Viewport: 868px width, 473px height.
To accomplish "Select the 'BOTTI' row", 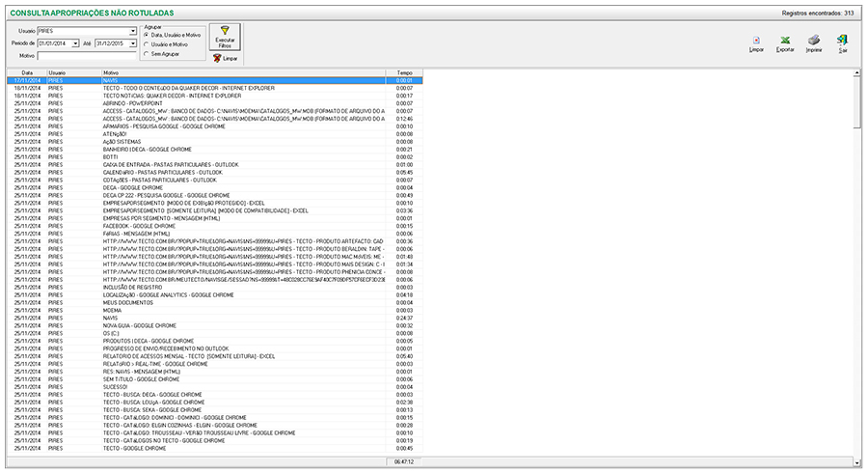I will (215, 157).
